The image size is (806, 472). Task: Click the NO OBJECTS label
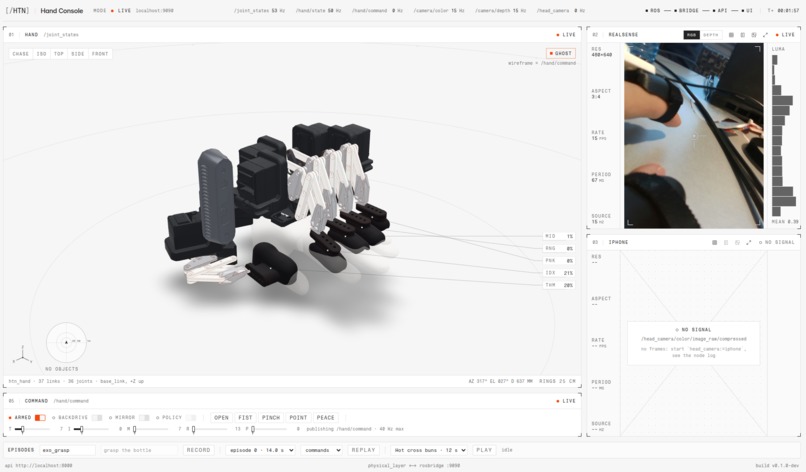point(62,369)
